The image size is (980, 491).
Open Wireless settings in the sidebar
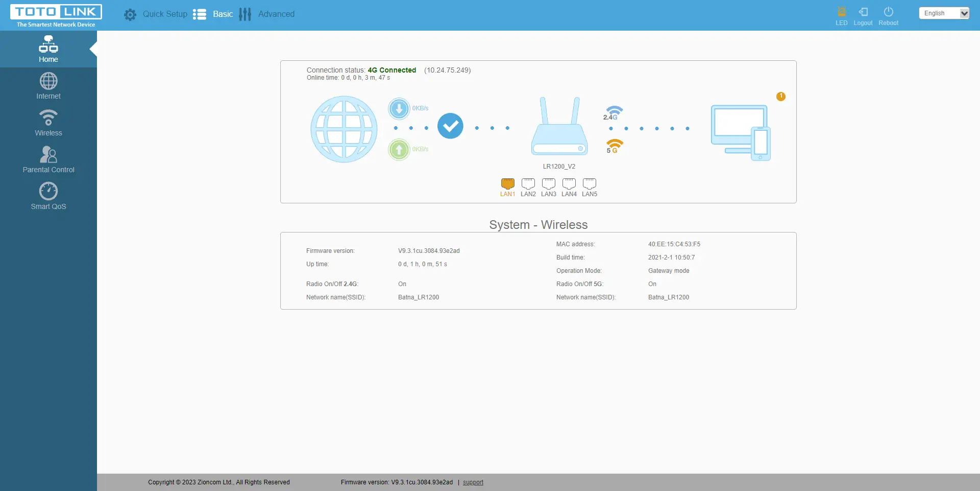point(48,123)
